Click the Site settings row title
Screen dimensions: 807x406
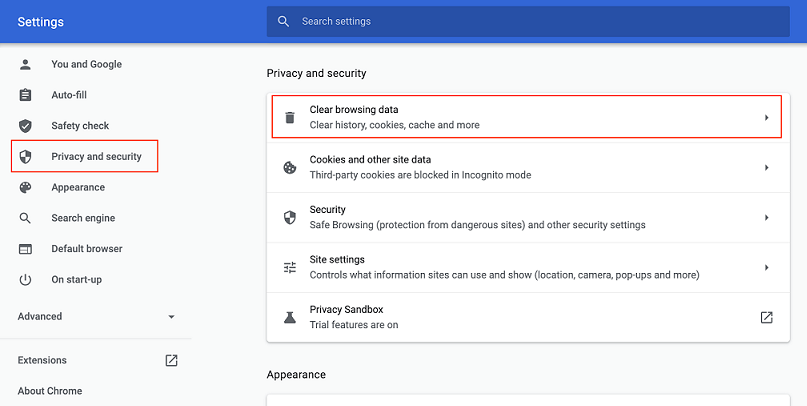click(x=337, y=259)
